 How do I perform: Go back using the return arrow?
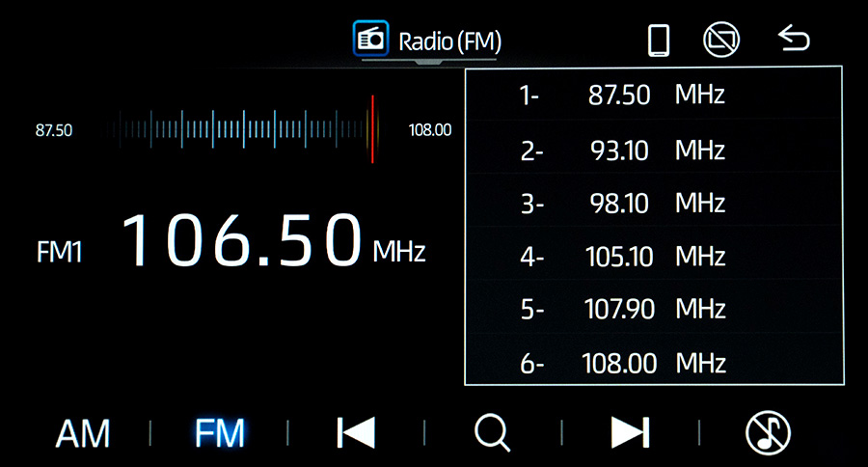pos(794,40)
